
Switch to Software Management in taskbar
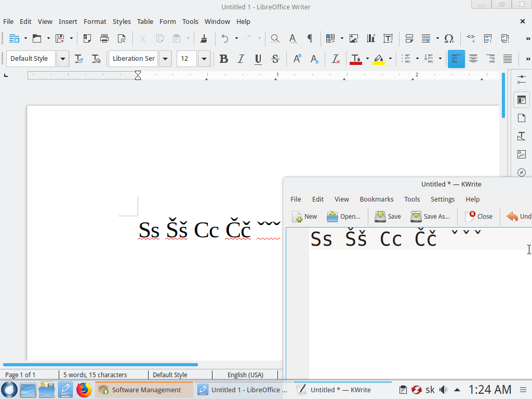click(140, 390)
